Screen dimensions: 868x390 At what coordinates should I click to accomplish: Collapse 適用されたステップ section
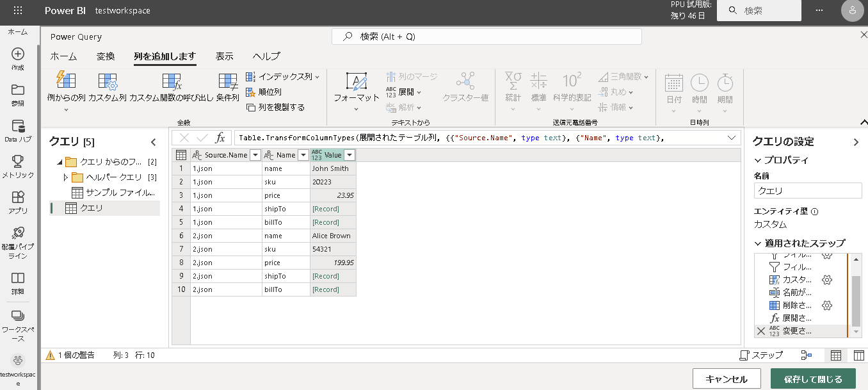click(x=758, y=243)
